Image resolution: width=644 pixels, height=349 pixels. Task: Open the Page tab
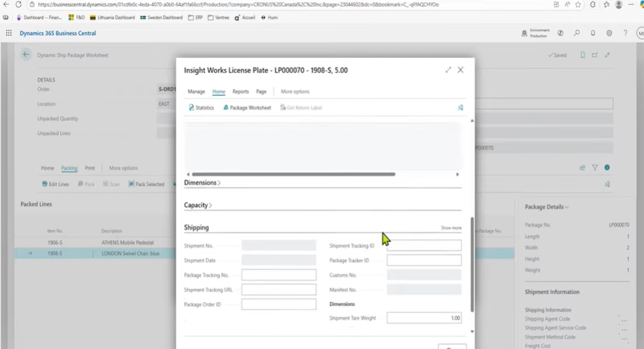click(x=261, y=91)
